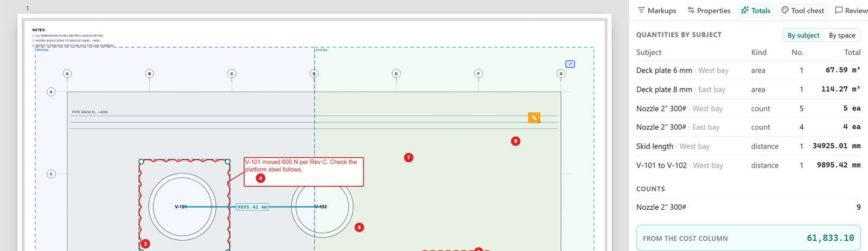Switch to the Review tab

pyautogui.click(x=851, y=10)
